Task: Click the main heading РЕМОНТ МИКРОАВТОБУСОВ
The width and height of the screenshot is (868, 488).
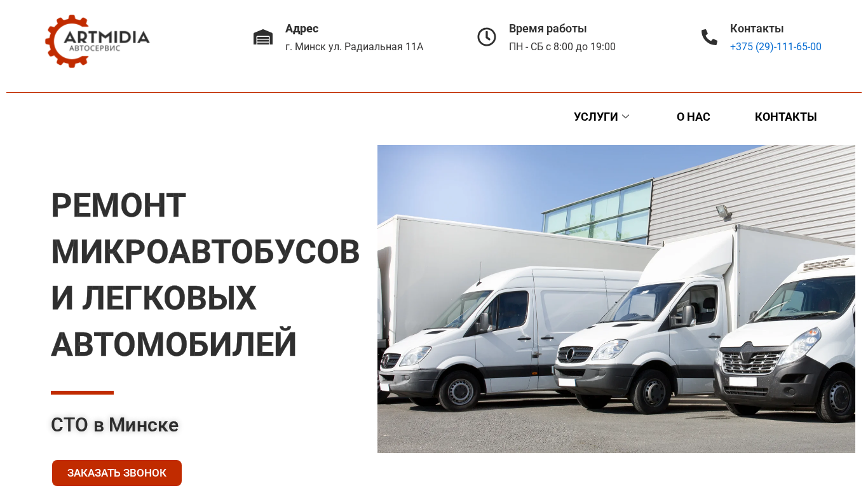Action: [205, 275]
